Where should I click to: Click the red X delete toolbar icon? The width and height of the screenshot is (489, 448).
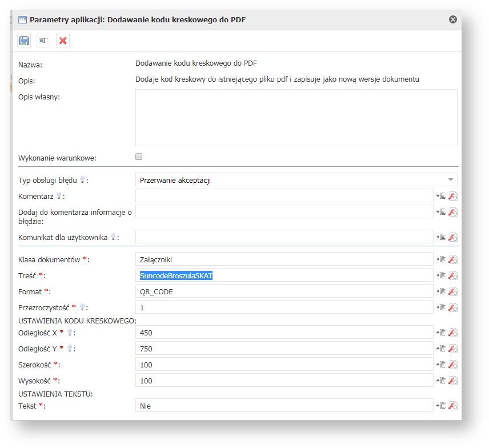pos(63,41)
